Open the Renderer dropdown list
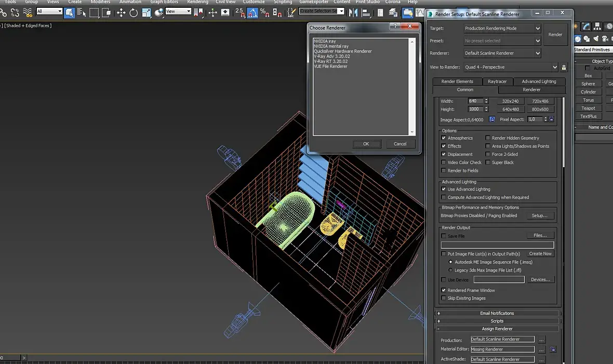Viewport: 613px width, 364px height. pos(502,53)
